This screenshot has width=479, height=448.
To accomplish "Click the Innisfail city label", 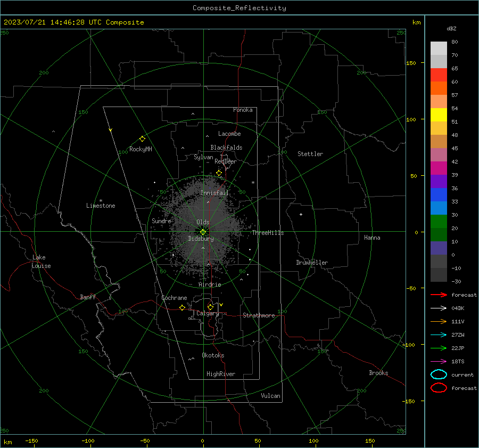I will click(215, 193).
